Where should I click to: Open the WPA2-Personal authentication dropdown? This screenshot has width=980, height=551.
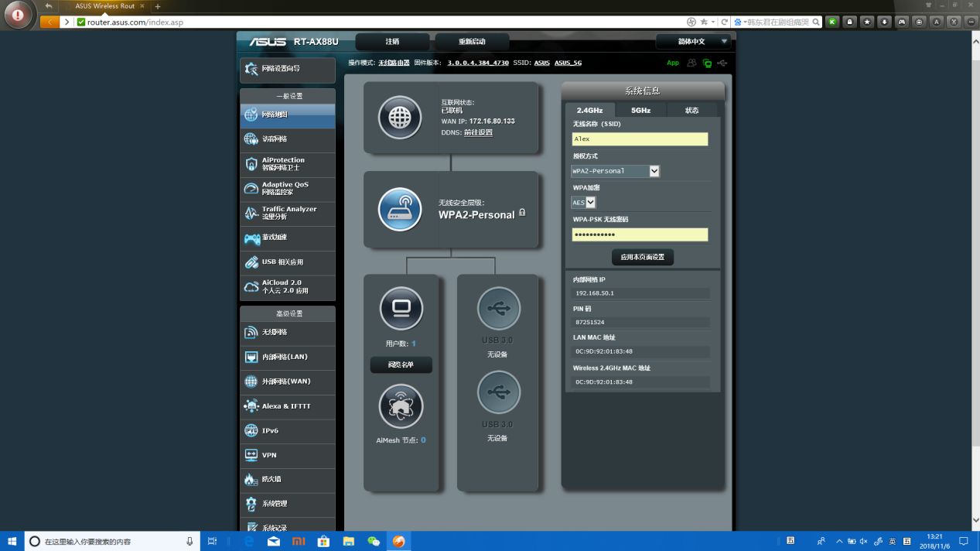[615, 171]
